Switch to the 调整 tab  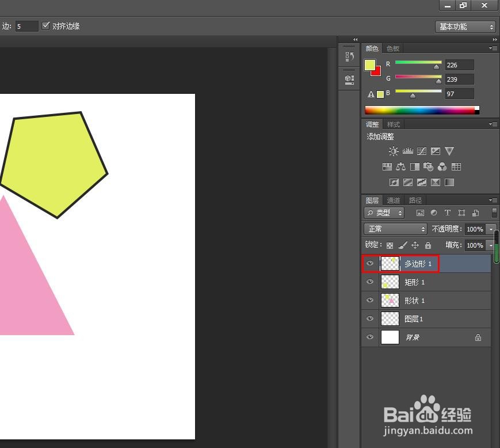click(x=372, y=124)
